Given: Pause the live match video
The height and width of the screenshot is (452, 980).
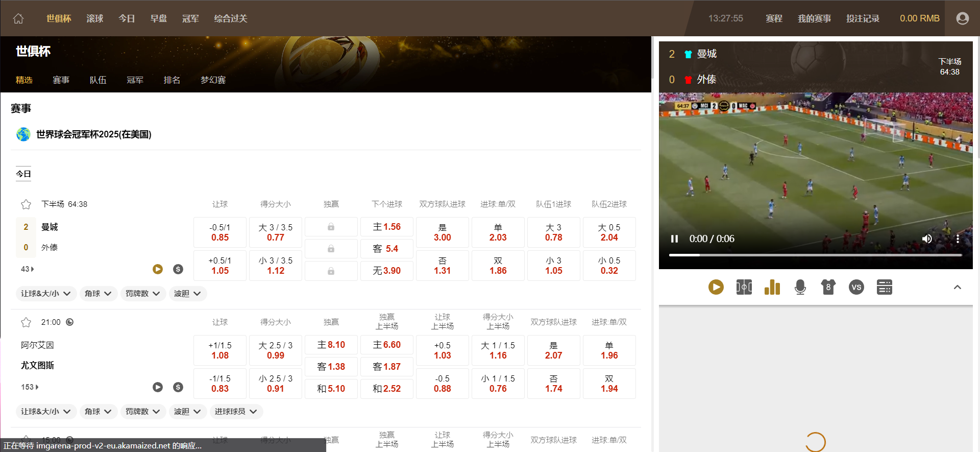Looking at the screenshot, I should (x=674, y=239).
